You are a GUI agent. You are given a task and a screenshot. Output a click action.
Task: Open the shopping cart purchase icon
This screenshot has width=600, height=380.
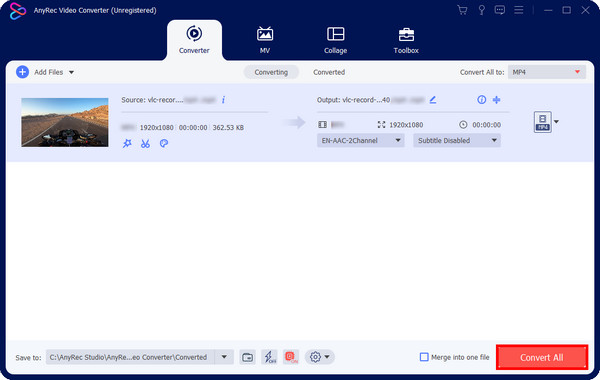[x=462, y=10]
